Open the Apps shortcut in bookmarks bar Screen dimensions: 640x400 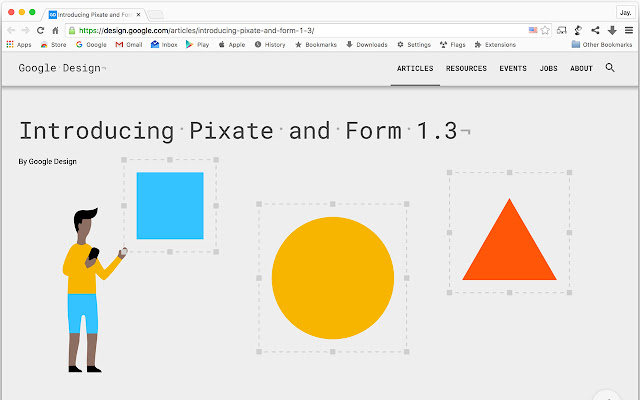coord(18,45)
